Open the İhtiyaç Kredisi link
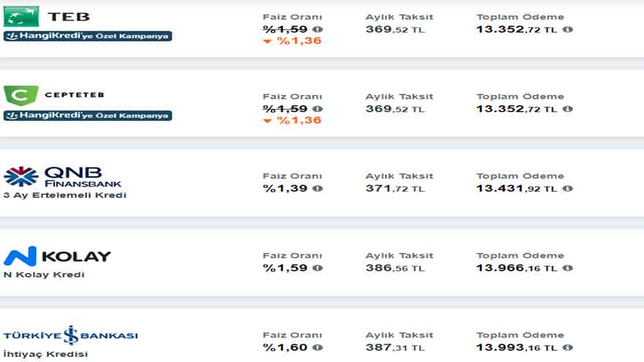 pos(45,354)
